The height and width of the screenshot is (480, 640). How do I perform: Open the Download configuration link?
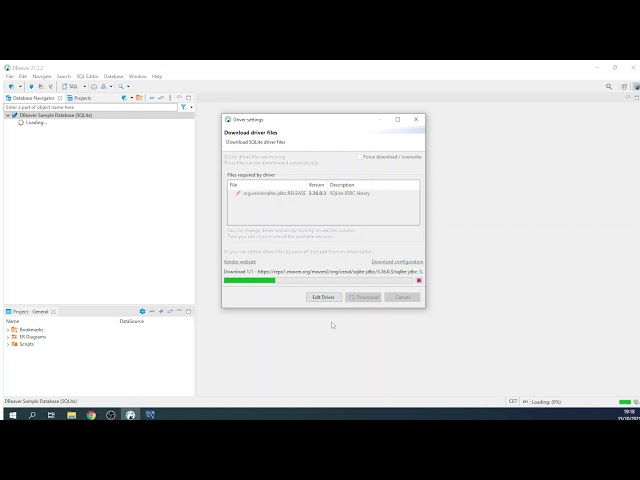pos(397,262)
